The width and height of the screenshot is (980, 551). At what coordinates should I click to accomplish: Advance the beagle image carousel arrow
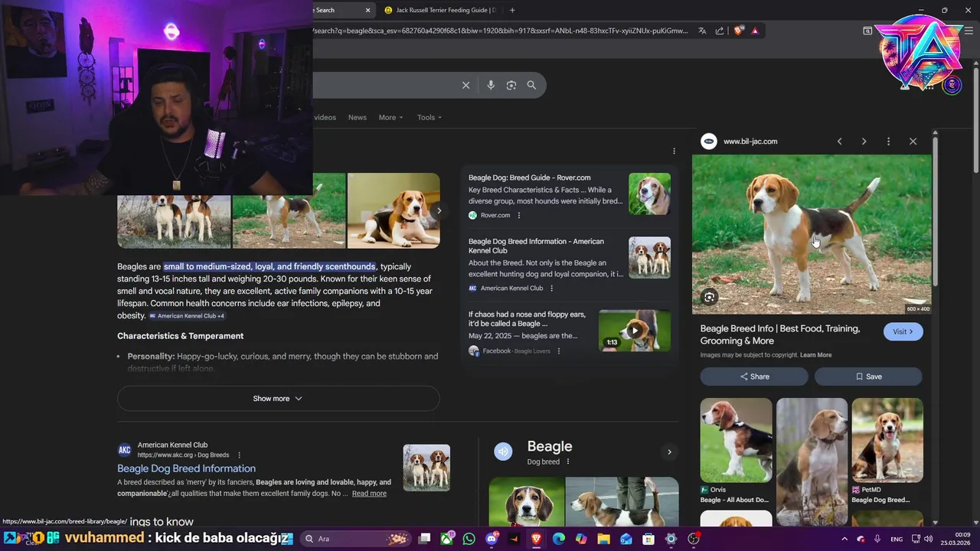(x=439, y=210)
